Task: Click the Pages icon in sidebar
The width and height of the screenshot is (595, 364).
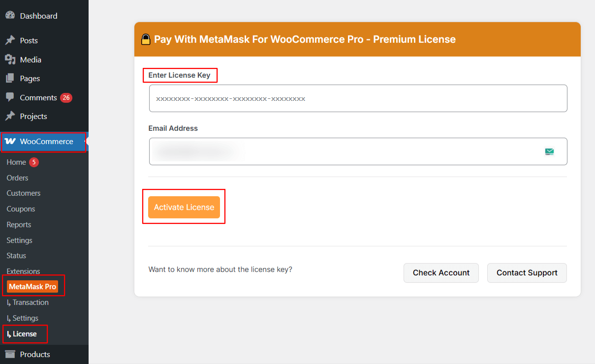Action: point(10,78)
